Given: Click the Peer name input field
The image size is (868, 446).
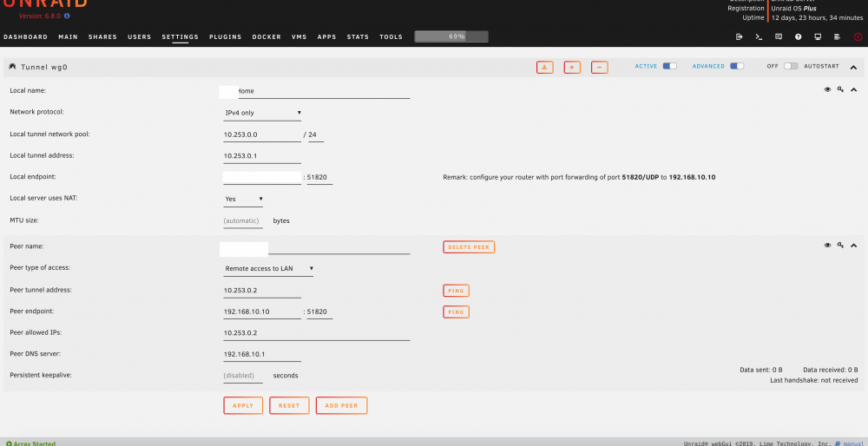Looking at the screenshot, I should point(316,247).
